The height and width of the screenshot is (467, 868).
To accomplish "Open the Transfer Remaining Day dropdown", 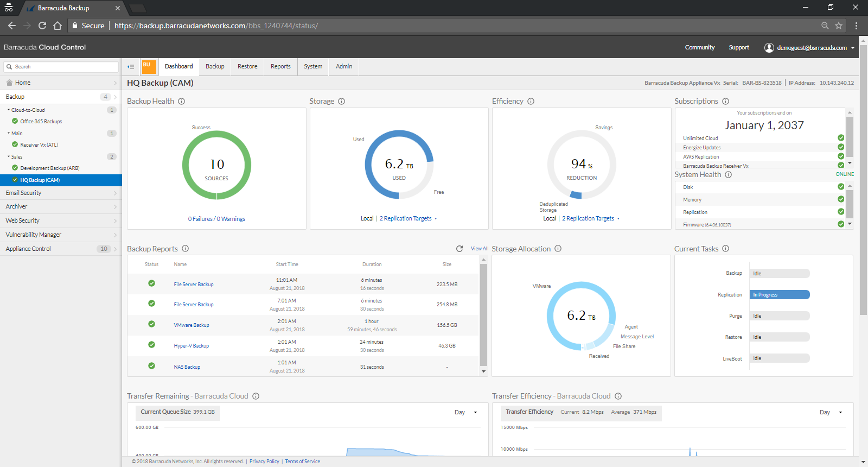I will 466,413.
